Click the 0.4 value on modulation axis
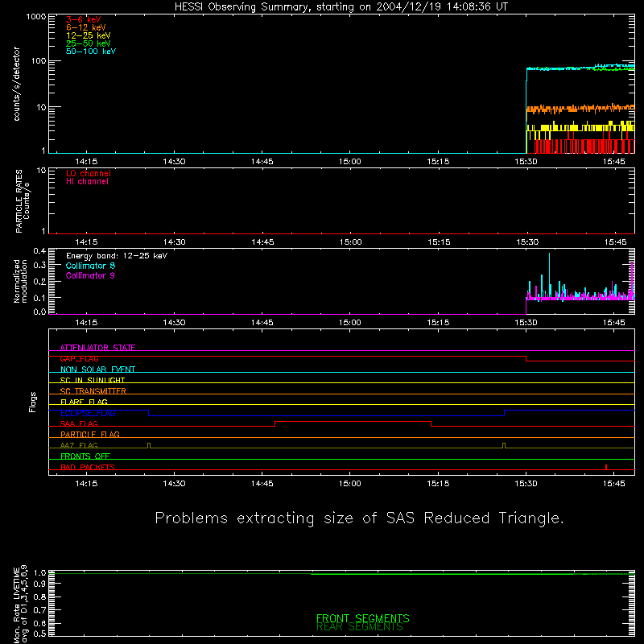This screenshot has height=644, width=644. [39, 251]
